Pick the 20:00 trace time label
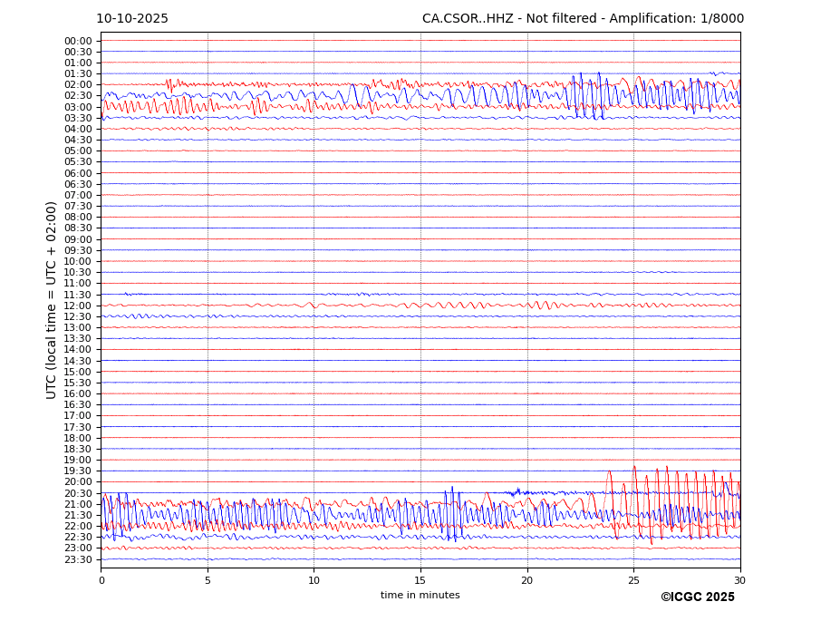Image resolution: width=840 pixels, height=631 pixels. point(78,482)
